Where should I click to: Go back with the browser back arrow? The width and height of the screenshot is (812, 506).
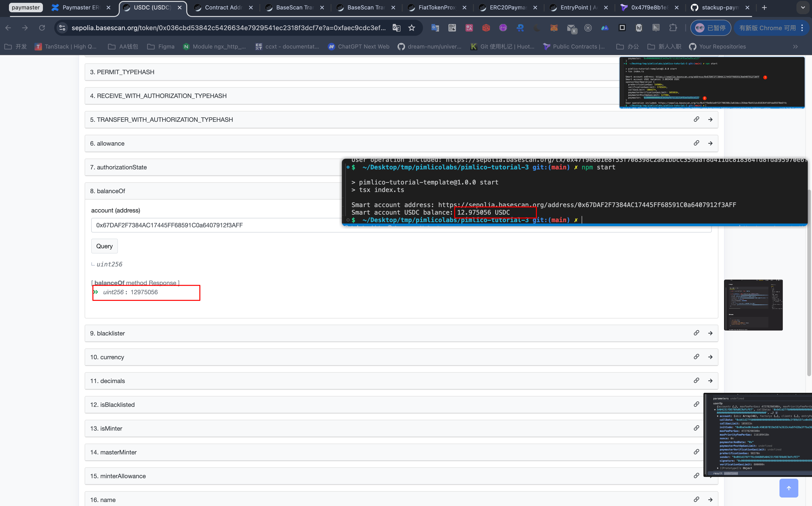(8, 28)
